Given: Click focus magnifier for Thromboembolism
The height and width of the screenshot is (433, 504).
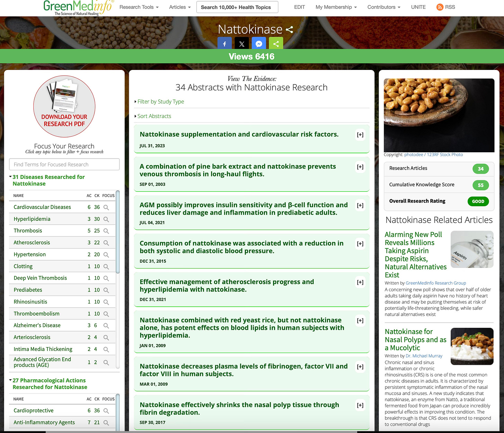Looking at the screenshot, I should [106, 314].
